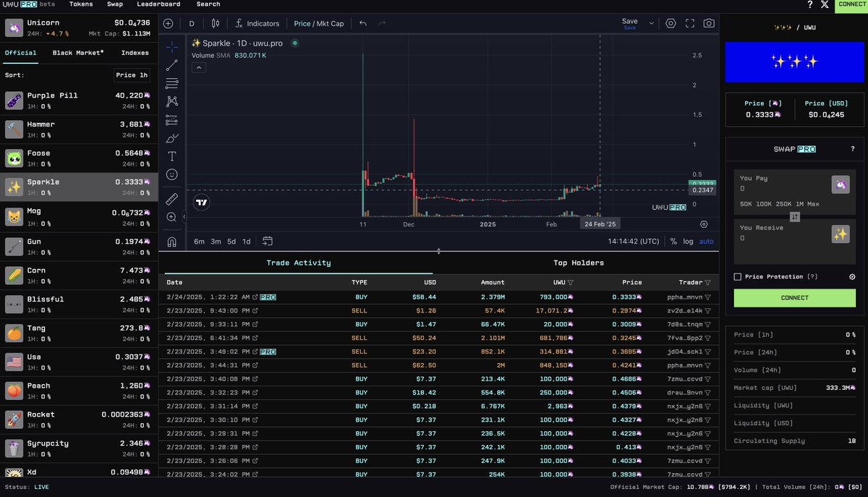The height and width of the screenshot is (497, 868).
Task: Open the Indexes tab
Action: (135, 53)
